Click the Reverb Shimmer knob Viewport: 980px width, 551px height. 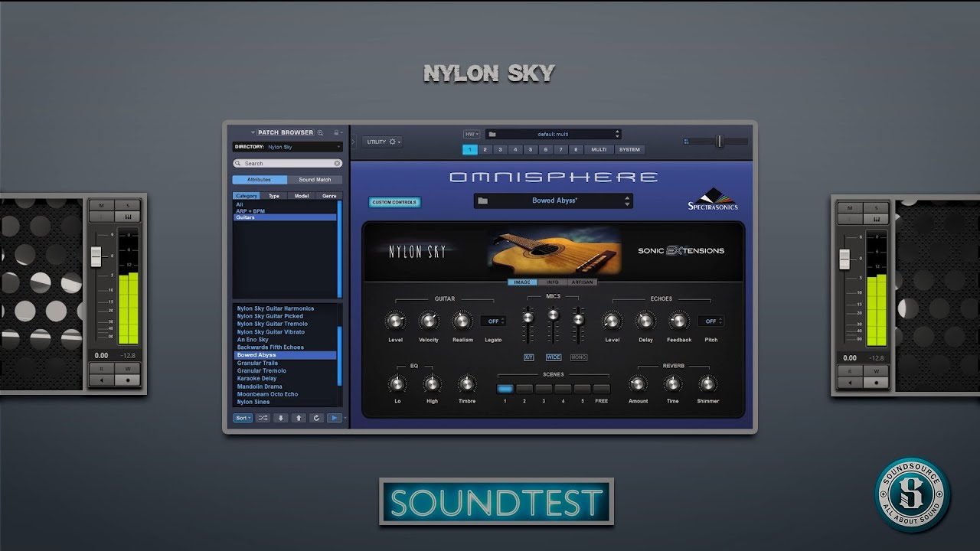coord(707,383)
